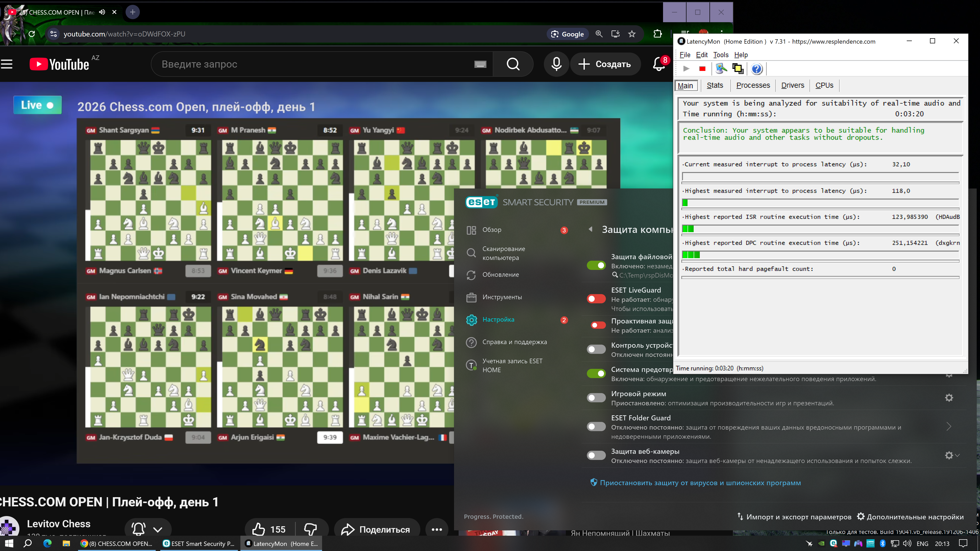The image size is (980, 551).
Task: Open the Создать create menu on YouTube
Action: (x=605, y=64)
